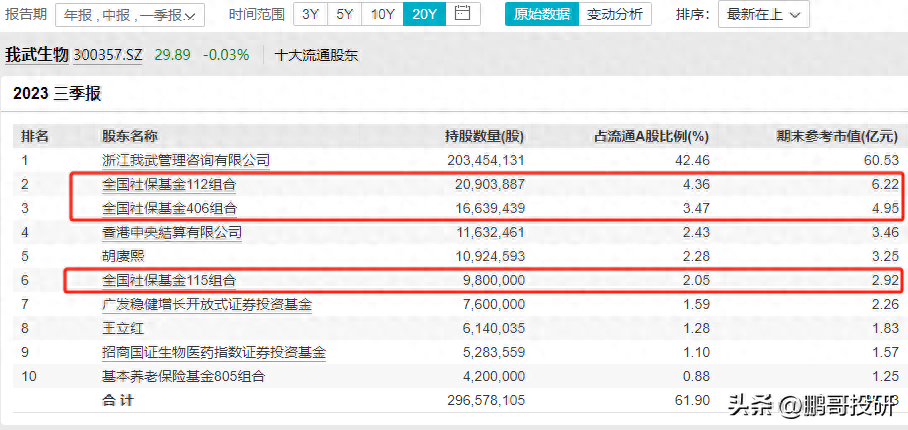Viewport: 908px width, 430px height.
Task: Click the total ratio value 61.90
Action: point(694,400)
